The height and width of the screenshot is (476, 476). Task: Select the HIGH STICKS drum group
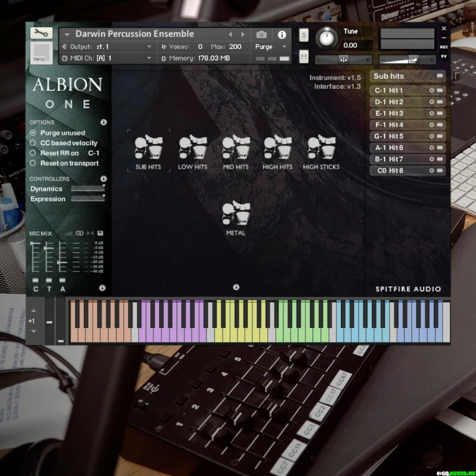point(321,152)
